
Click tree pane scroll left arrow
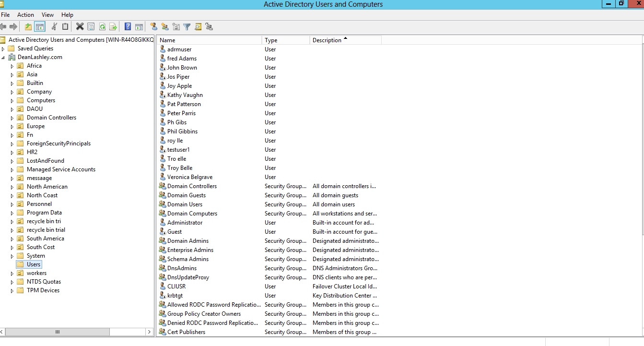pyautogui.click(x=3, y=332)
